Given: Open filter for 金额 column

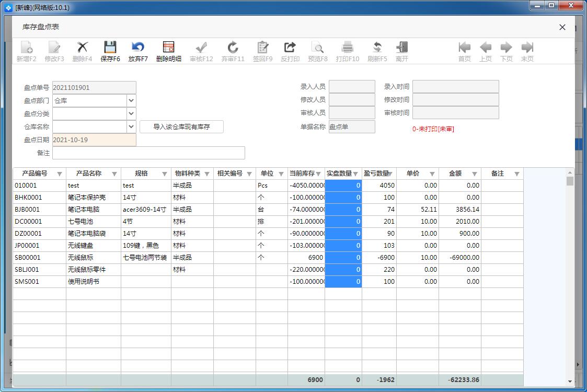Looking at the screenshot, I should point(475,174).
